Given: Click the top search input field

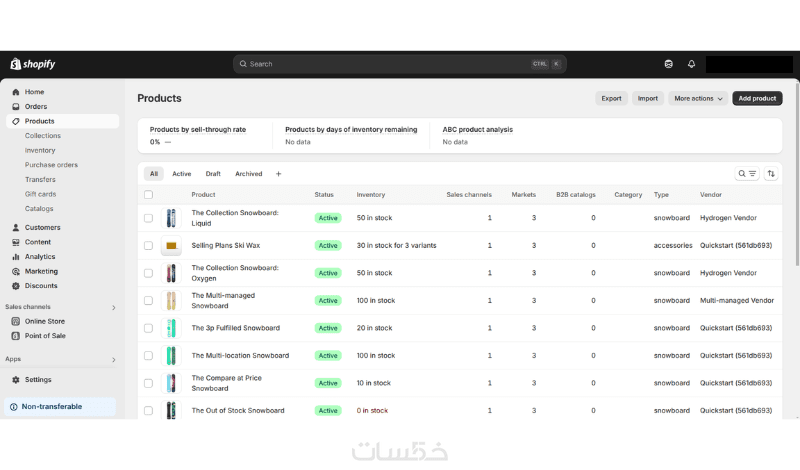Looking at the screenshot, I should click(399, 64).
